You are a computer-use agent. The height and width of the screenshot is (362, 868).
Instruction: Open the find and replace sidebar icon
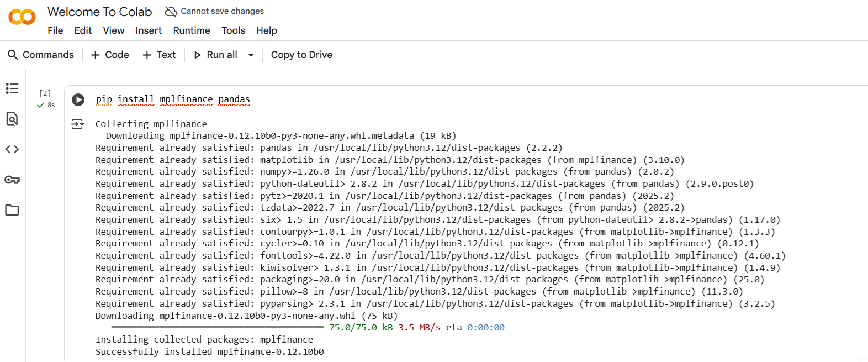(x=12, y=119)
